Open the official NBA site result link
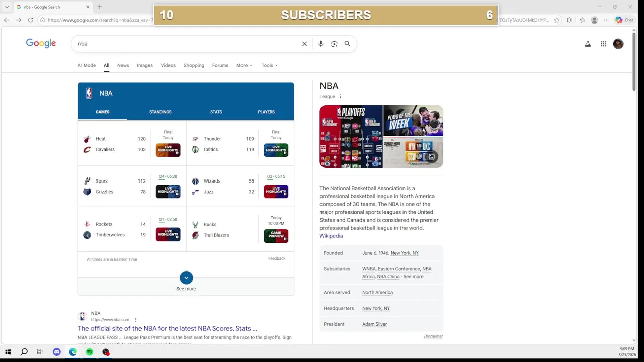Viewport: 644px width, 362px height. (167, 328)
